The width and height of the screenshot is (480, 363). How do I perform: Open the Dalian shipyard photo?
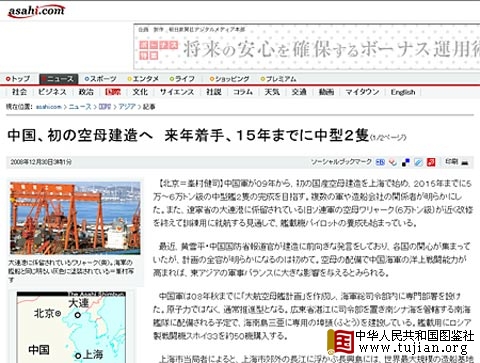tap(75, 218)
